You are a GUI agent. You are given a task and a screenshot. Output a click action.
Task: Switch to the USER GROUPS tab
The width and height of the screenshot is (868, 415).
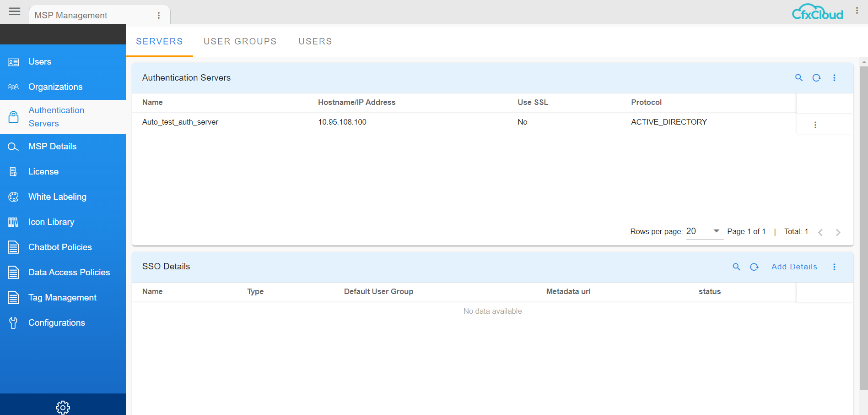(x=240, y=41)
